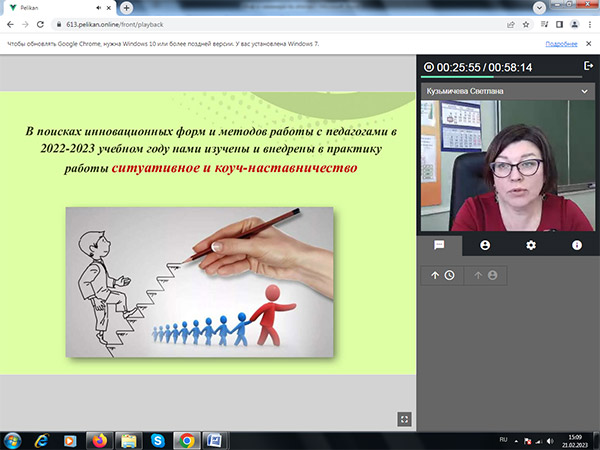Click the speaker's webcam video
This screenshot has width=600, height=450.
[x=508, y=166]
